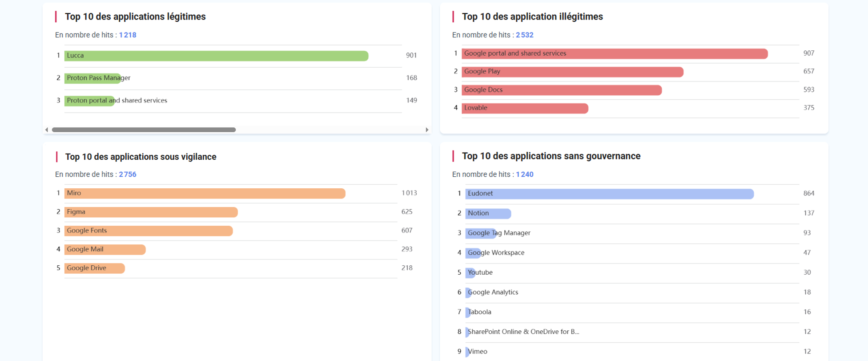Click the left arrow of the horizontal scrollbar
This screenshot has width=868, height=361.
[x=47, y=130]
